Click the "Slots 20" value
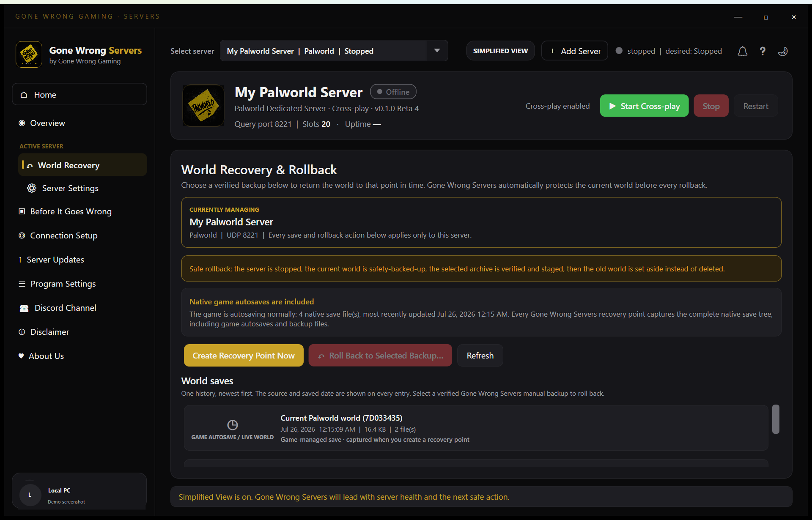 pos(316,124)
